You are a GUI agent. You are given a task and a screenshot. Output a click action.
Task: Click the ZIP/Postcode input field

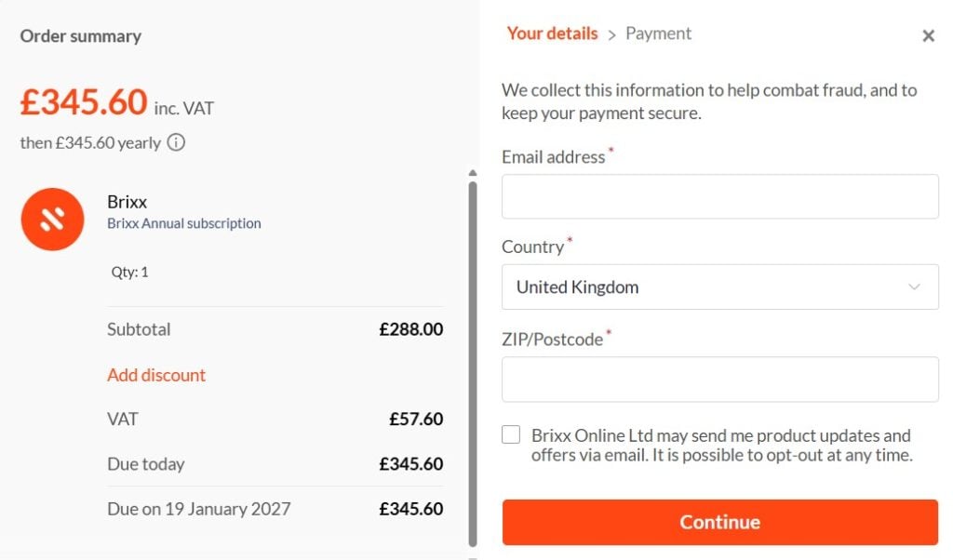pyautogui.click(x=719, y=379)
